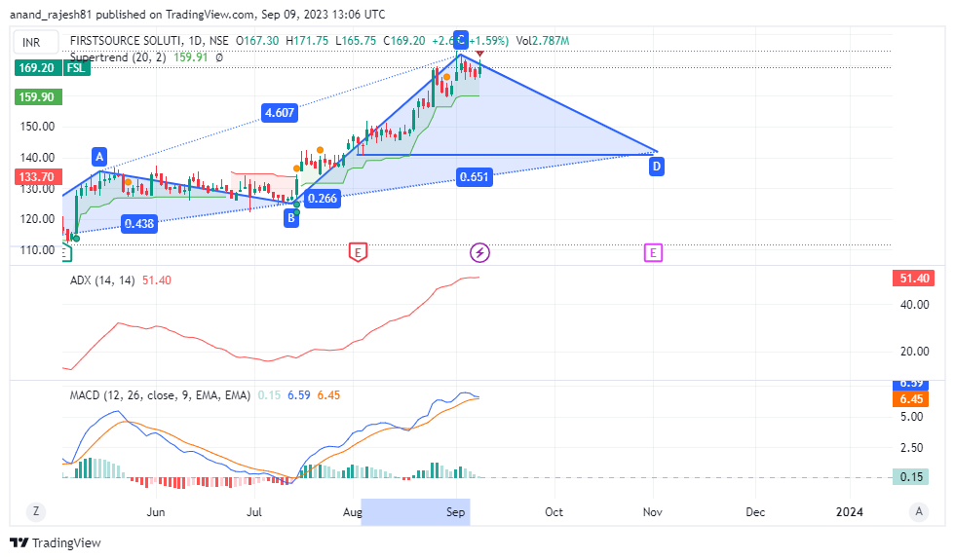Click the Jun label on time axis

coord(155,512)
